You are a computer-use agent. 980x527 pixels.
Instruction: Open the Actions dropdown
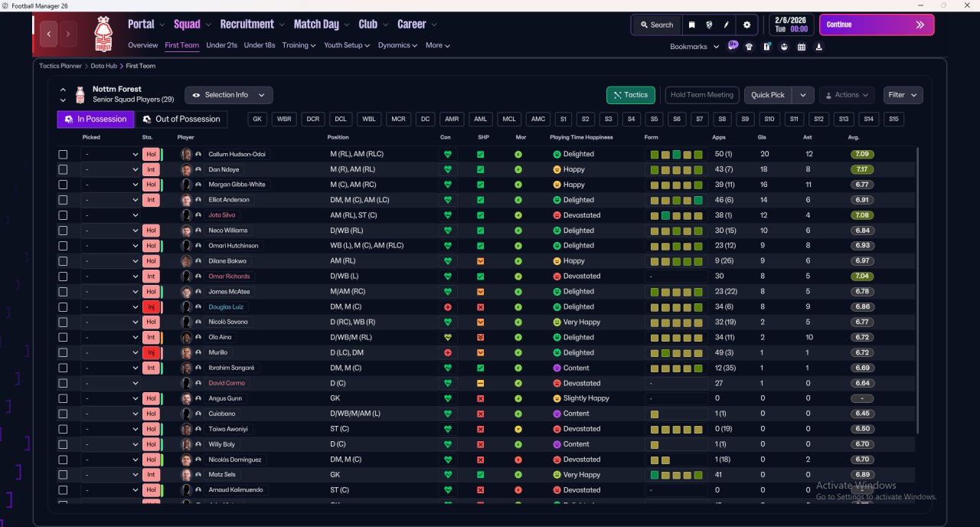pyautogui.click(x=847, y=95)
